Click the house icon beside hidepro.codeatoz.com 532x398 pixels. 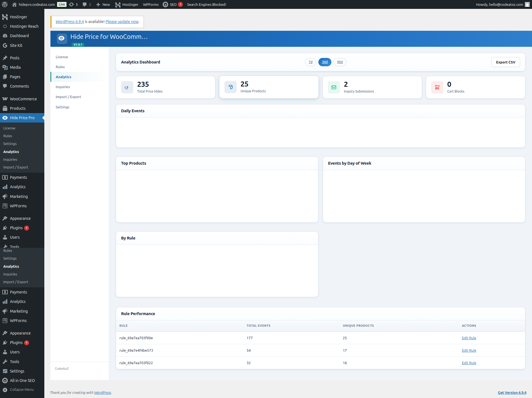tap(14, 4)
